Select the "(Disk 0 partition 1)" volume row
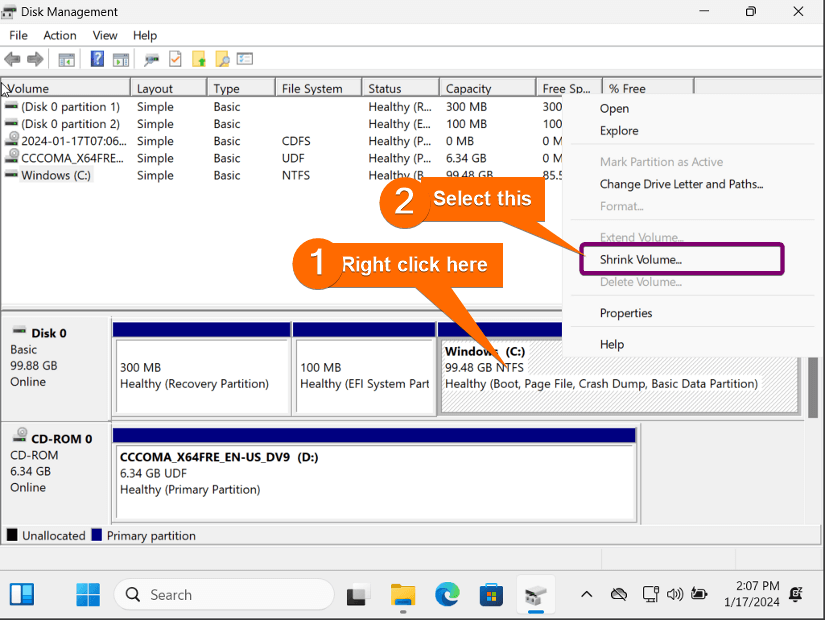825x620 pixels. point(70,107)
